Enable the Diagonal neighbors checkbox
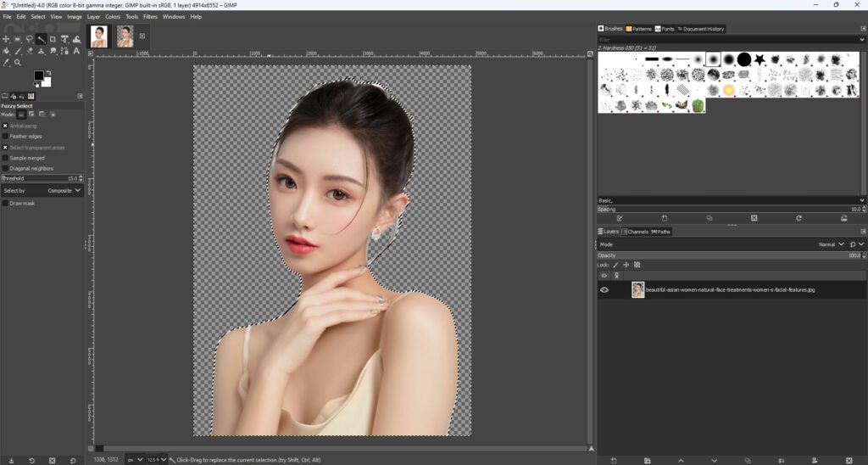The height and width of the screenshot is (465, 868). coord(6,169)
